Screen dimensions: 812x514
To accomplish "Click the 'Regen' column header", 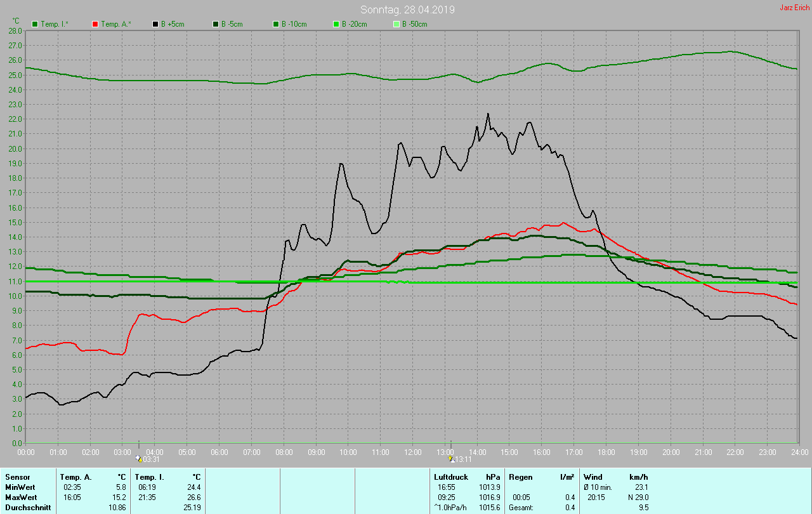I will (521, 477).
